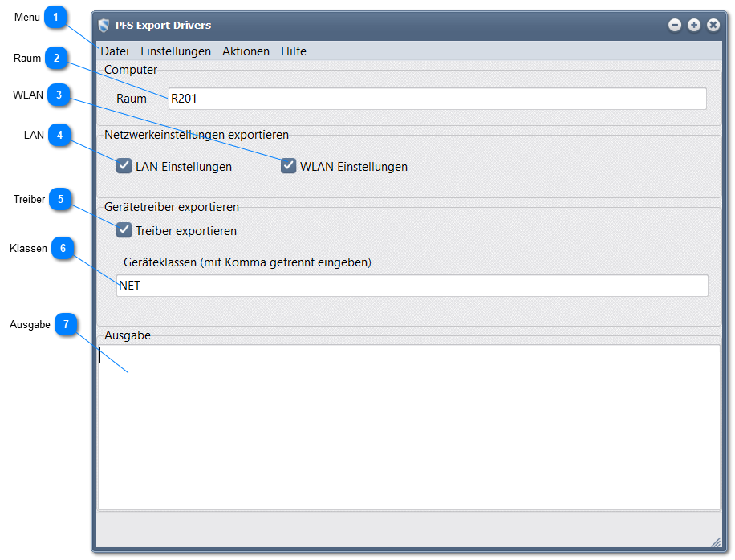735x560 pixels.
Task: Click the Raum field containing R201
Action: pyautogui.click(x=437, y=99)
